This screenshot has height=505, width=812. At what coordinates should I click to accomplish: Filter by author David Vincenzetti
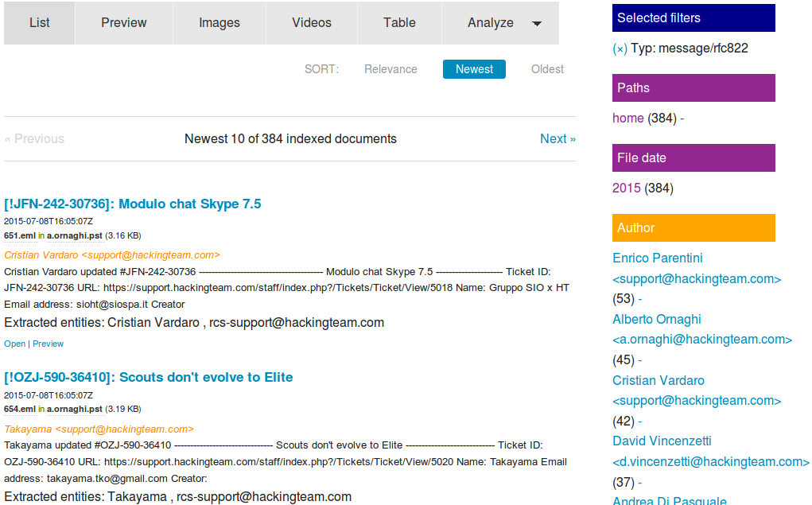point(710,451)
